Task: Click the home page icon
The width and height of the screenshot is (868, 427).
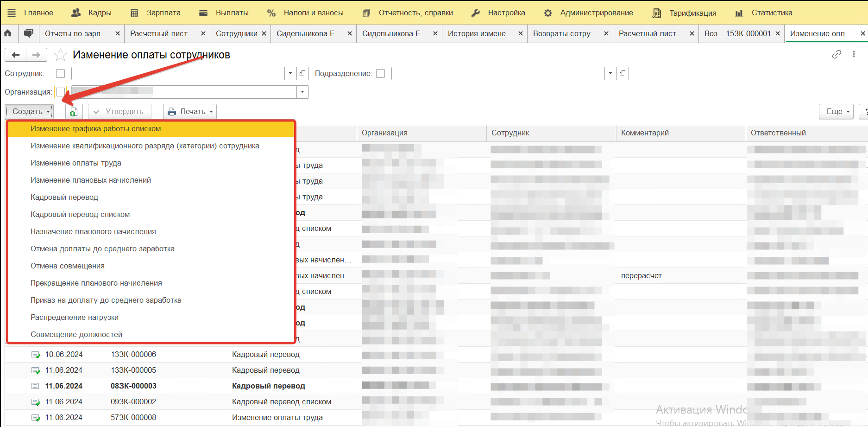Action: 8,33
